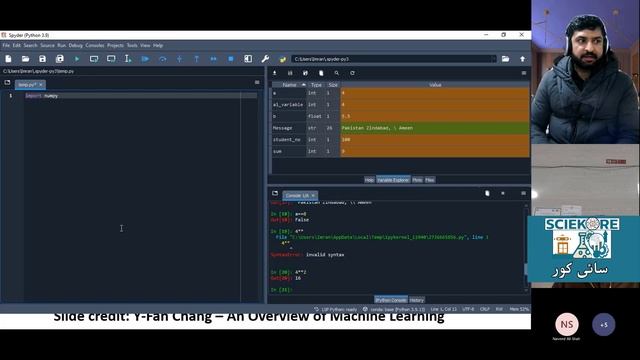Switch to Files tab

pyautogui.click(x=430, y=180)
